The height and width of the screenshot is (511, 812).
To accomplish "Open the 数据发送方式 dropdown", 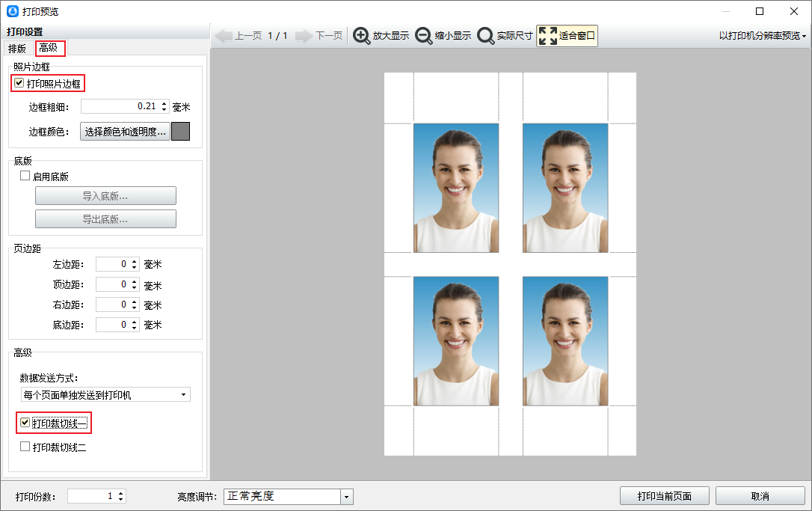I will [x=105, y=394].
